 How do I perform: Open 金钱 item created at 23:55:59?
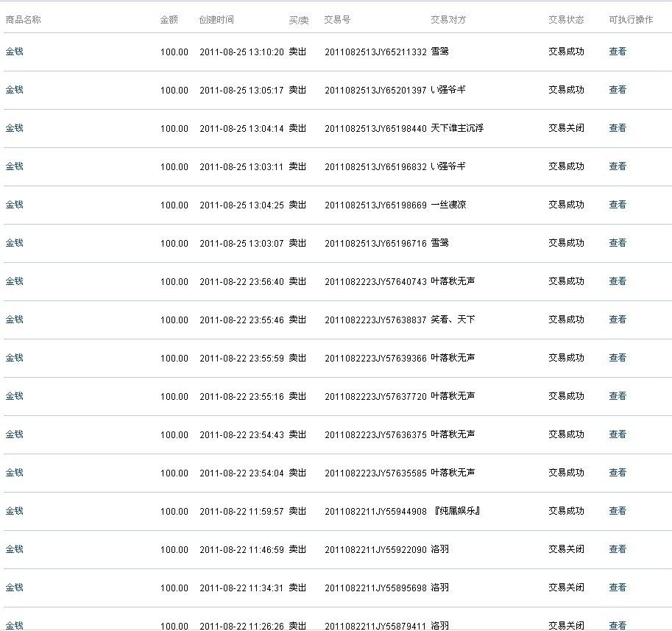[x=15, y=358]
